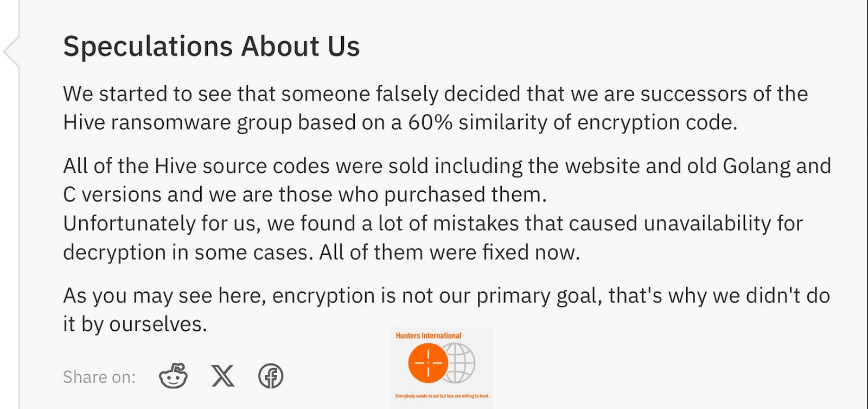Click the Hunters International wordmark

pyautogui.click(x=428, y=335)
